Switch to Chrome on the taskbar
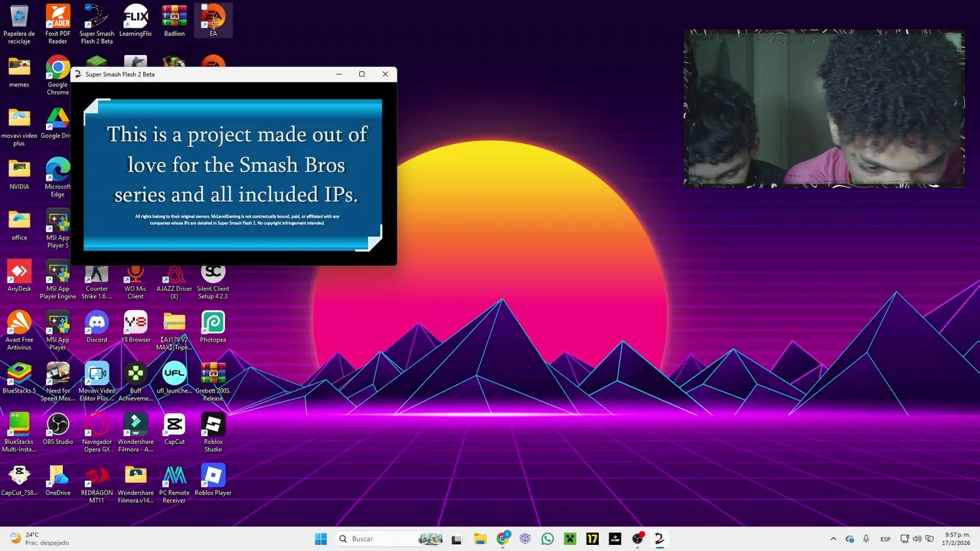The image size is (980, 551). (502, 539)
